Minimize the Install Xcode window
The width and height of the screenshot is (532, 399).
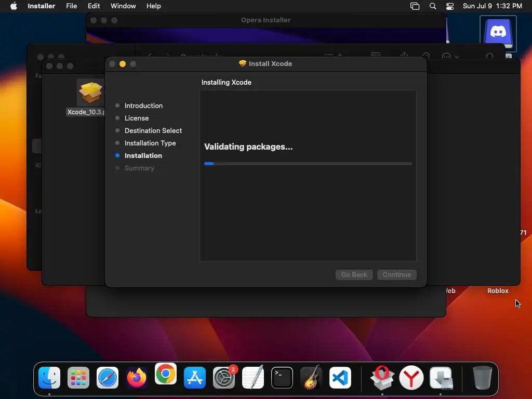tap(123, 64)
